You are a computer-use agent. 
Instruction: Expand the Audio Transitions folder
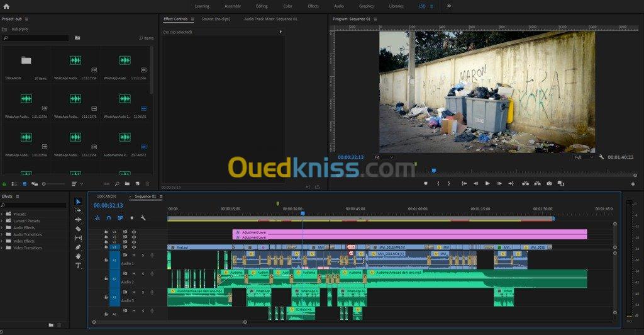coord(2,234)
